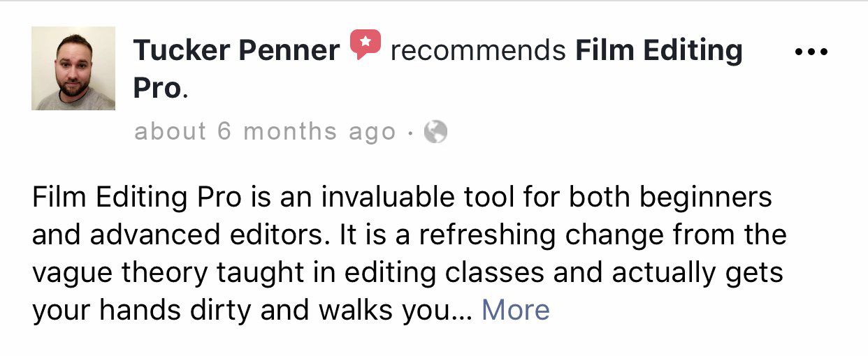The height and width of the screenshot is (356, 868).
Task: Click the globe public audience icon
Action: (435, 131)
